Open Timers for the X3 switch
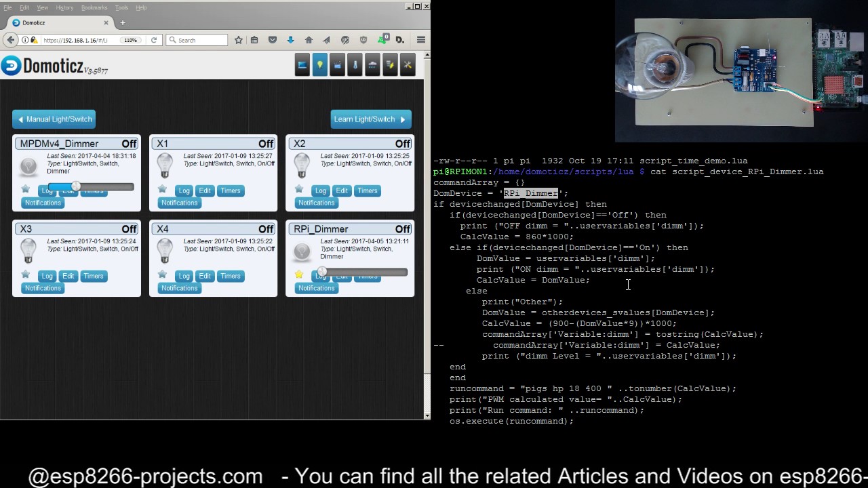Image resolution: width=868 pixels, height=488 pixels. click(x=94, y=276)
